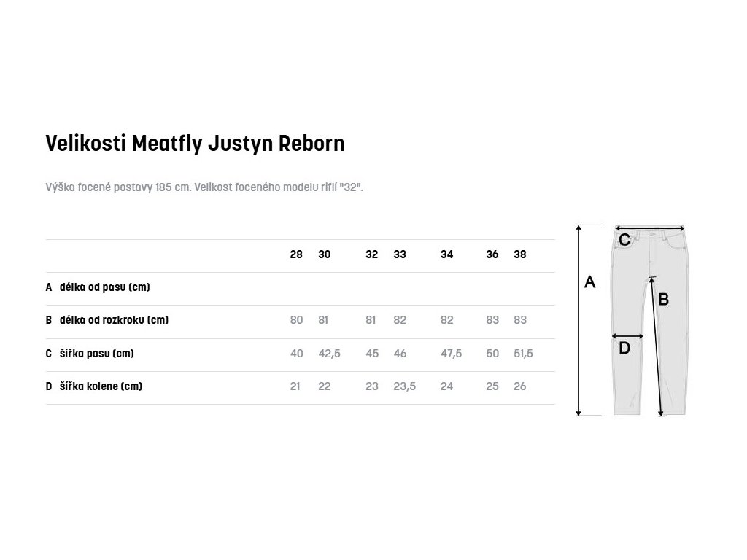The width and height of the screenshot is (747, 560).
Task: Select the size 34 column header
Action: pos(447,254)
